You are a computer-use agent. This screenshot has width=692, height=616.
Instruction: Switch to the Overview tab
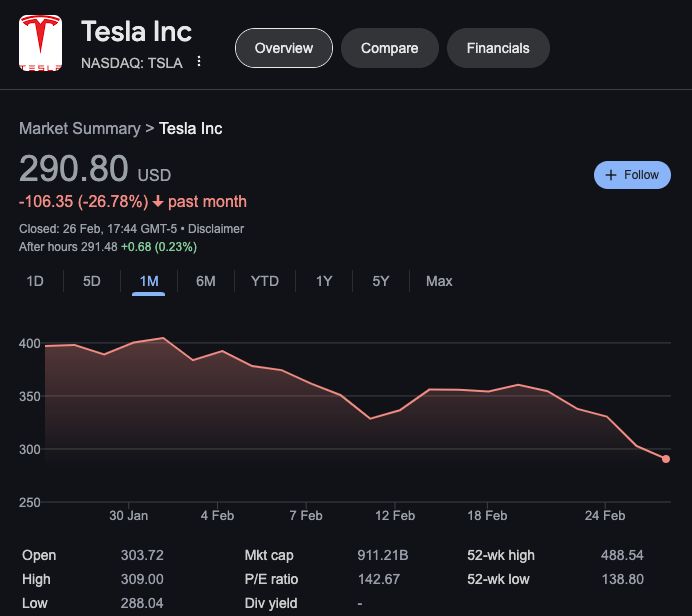(x=284, y=48)
